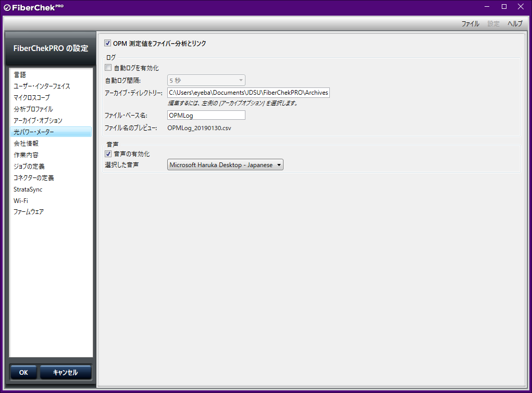The width and height of the screenshot is (532, 393).
Task: Select 光パワー・メーター in the sidebar
Action: [x=51, y=132]
